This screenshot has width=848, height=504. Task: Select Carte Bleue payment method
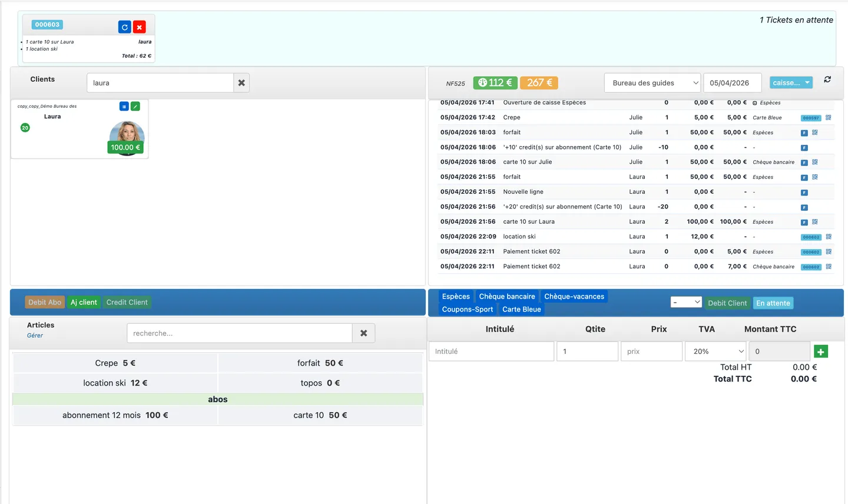[522, 310]
